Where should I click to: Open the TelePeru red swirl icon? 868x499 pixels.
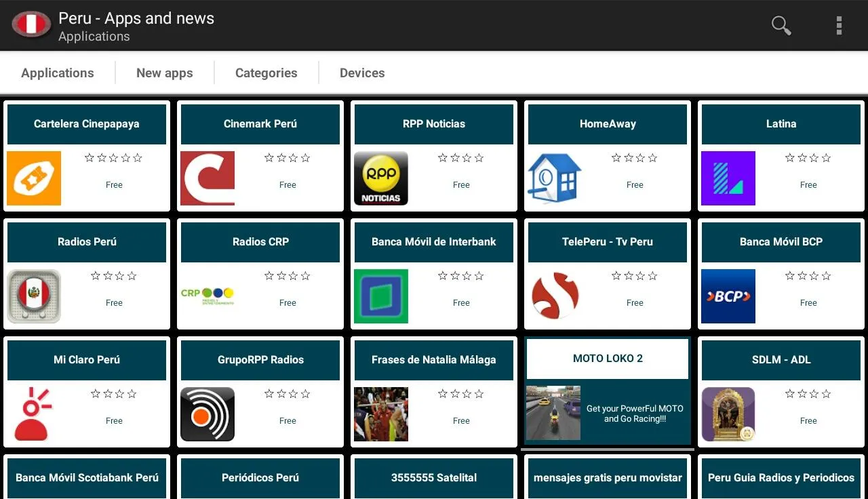(x=555, y=296)
